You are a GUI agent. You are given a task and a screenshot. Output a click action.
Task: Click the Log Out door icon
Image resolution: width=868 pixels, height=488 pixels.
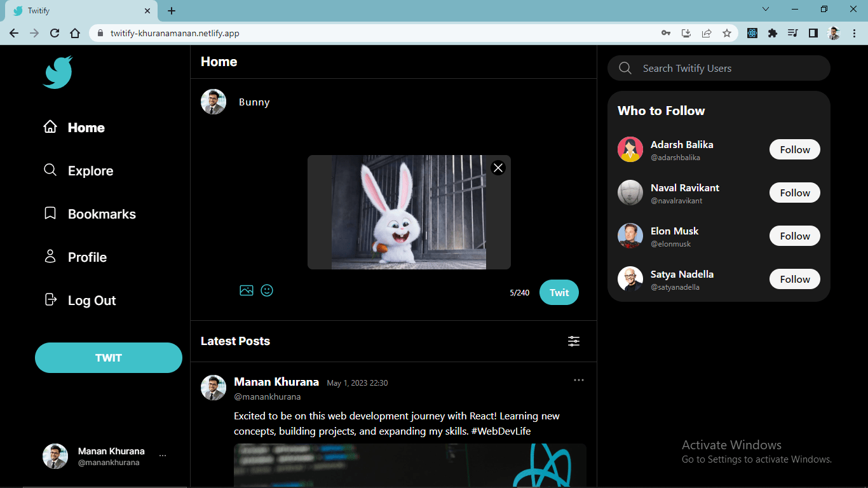[x=50, y=299]
